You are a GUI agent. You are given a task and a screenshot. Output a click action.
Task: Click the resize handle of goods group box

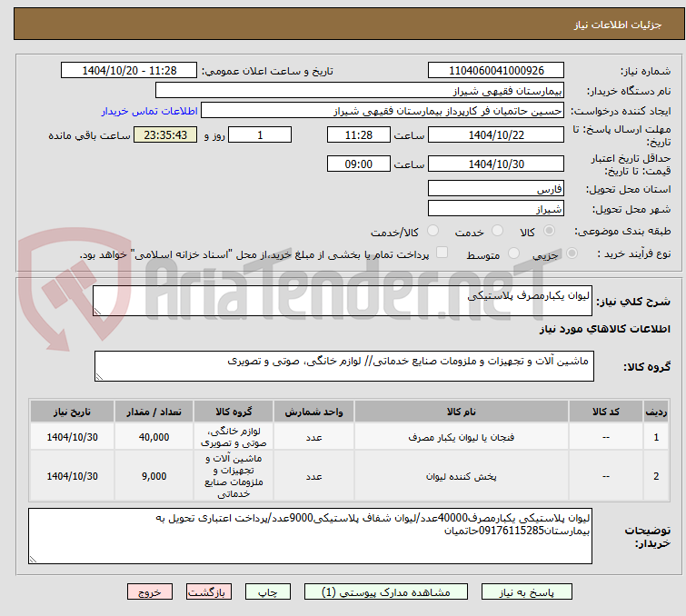(99, 377)
